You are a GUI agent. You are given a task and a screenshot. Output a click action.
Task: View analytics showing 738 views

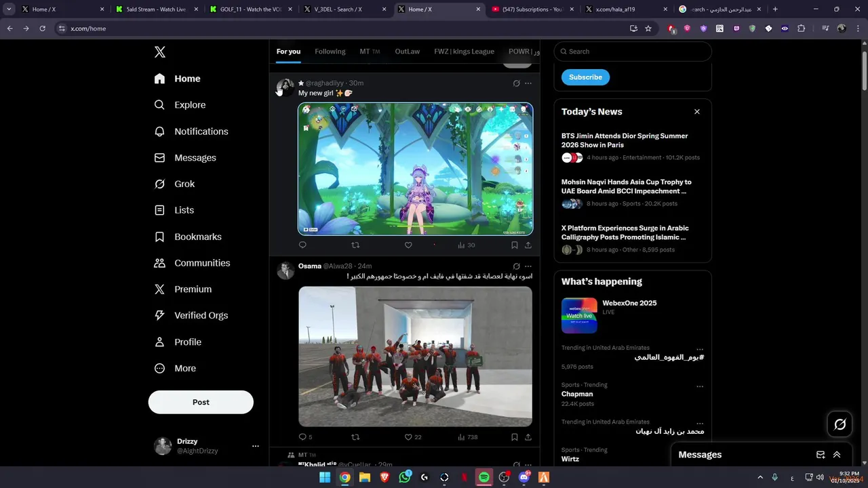pyautogui.click(x=468, y=437)
